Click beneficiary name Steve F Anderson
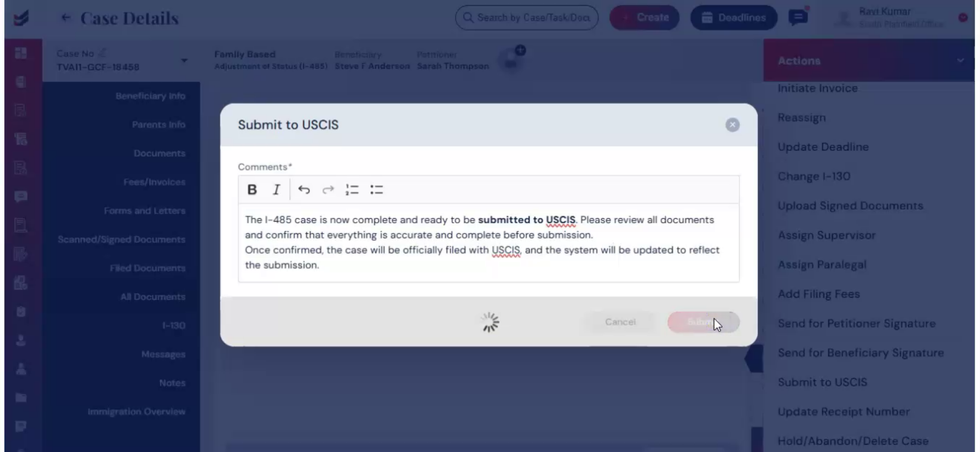This screenshot has width=980, height=452. [372, 66]
